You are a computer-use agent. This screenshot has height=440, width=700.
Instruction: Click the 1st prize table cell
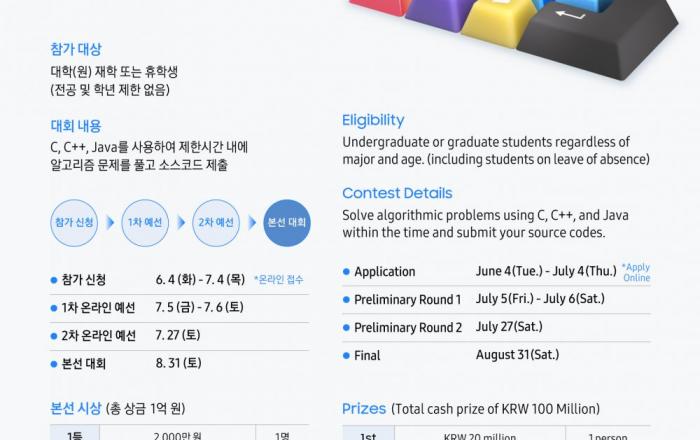point(368,435)
